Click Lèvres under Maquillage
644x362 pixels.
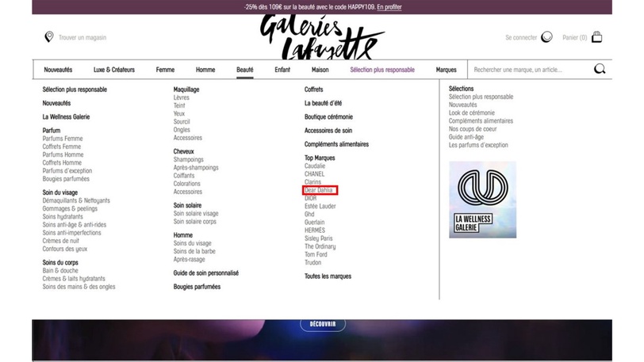[x=181, y=97]
